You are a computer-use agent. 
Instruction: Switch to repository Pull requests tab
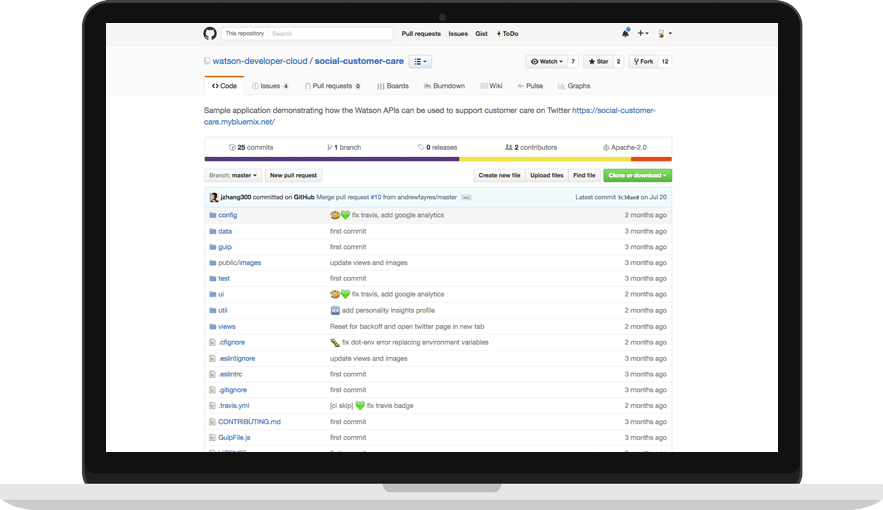pos(332,86)
